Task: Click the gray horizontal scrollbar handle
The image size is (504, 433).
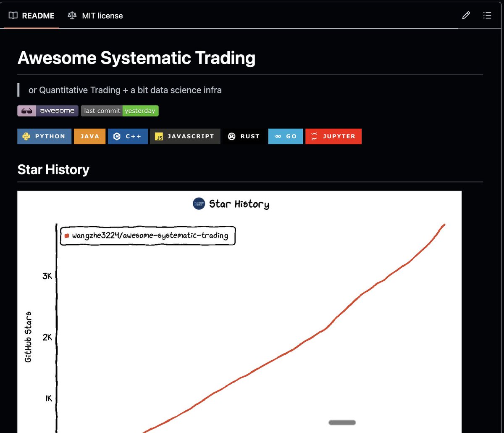Action: coord(342,422)
